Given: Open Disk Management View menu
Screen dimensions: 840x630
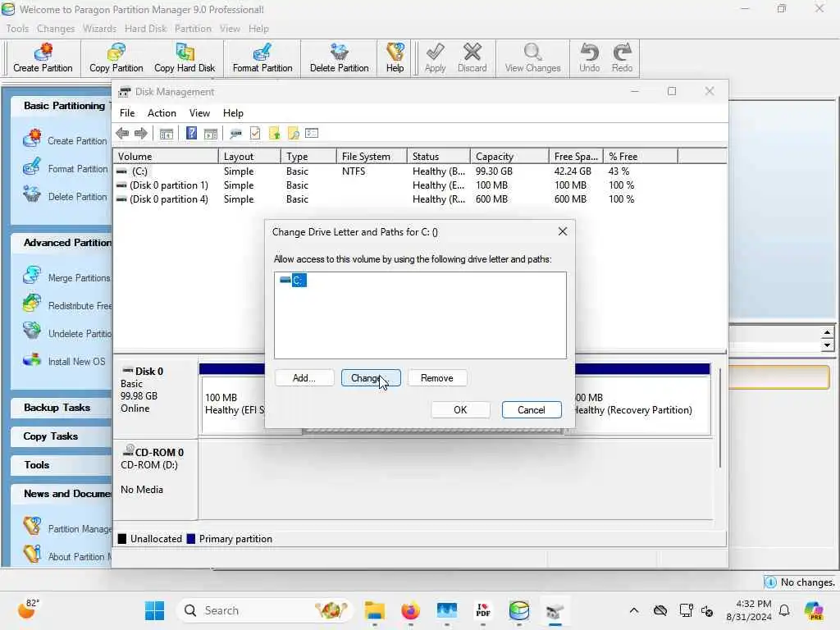Looking at the screenshot, I should pyautogui.click(x=199, y=113).
